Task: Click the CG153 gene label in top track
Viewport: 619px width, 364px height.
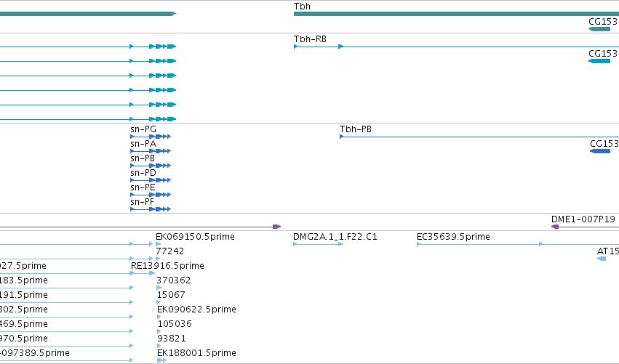Action: click(603, 22)
